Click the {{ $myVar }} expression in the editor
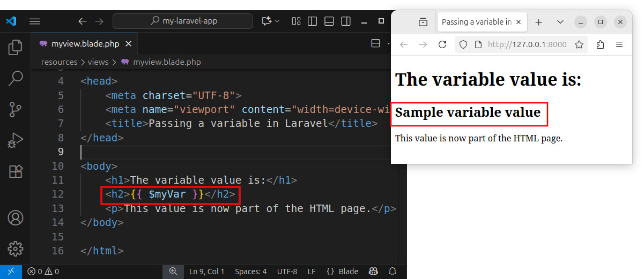Image resolution: width=644 pixels, height=279 pixels. point(167,194)
